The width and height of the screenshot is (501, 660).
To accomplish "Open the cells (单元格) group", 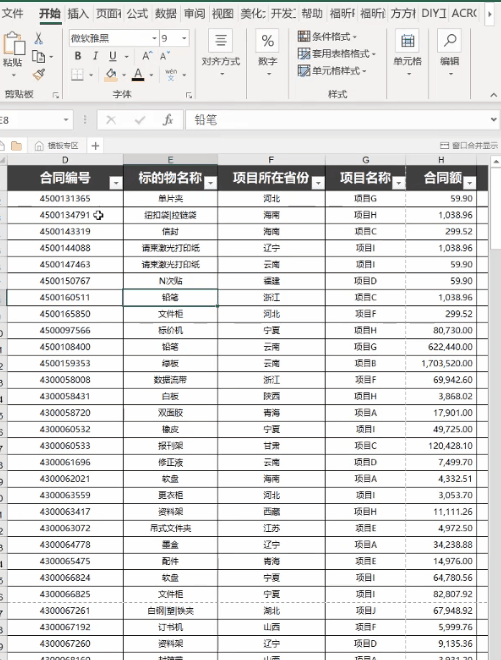I will point(408,53).
